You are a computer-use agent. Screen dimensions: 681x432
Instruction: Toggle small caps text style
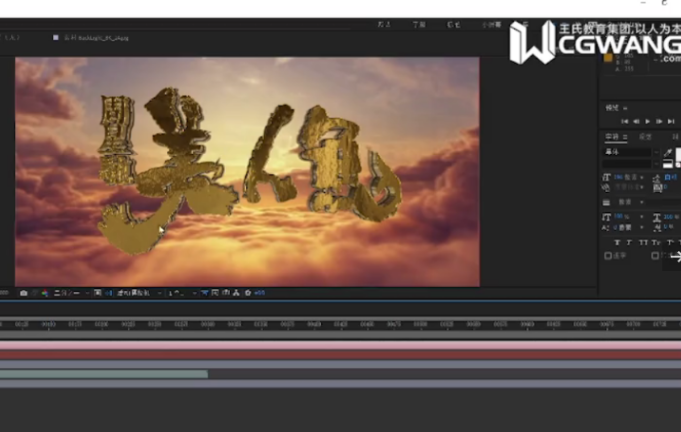[656, 242]
